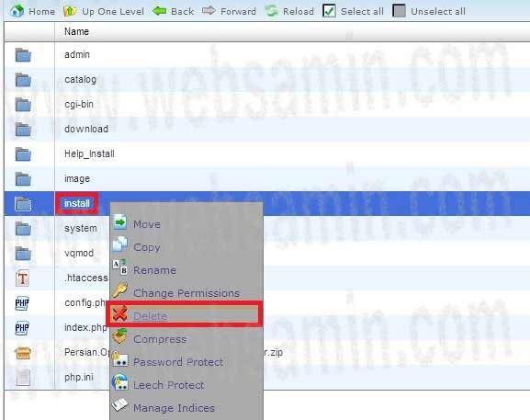
Task: Select Password Protect menu entry
Action: pyautogui.click(x=178, y=362)
